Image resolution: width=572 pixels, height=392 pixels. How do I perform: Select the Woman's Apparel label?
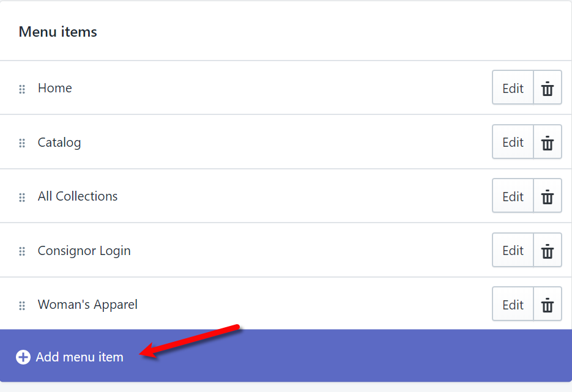point(87,305)
